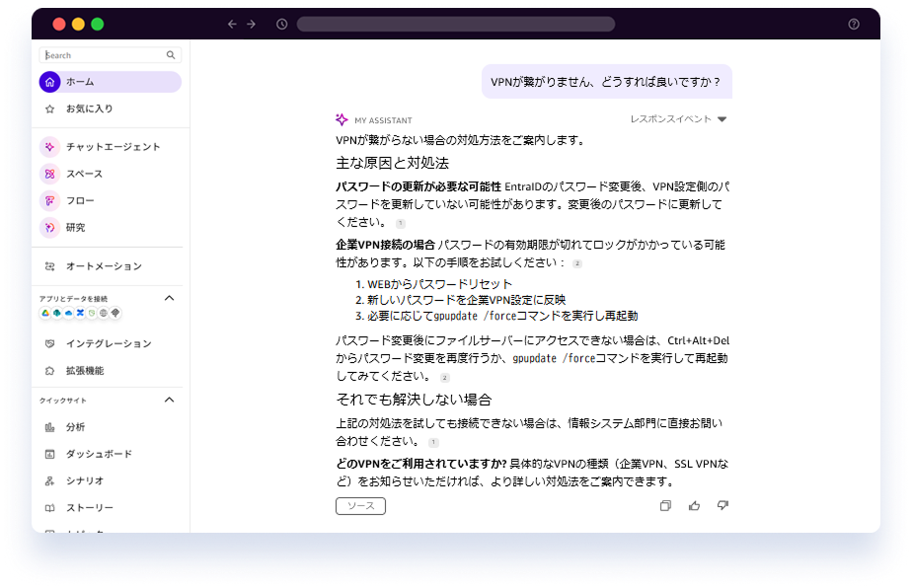This screenshot has width=912, height=588.
Task: Open the レスポンスイベント dropdown
Action: (676, 118)
